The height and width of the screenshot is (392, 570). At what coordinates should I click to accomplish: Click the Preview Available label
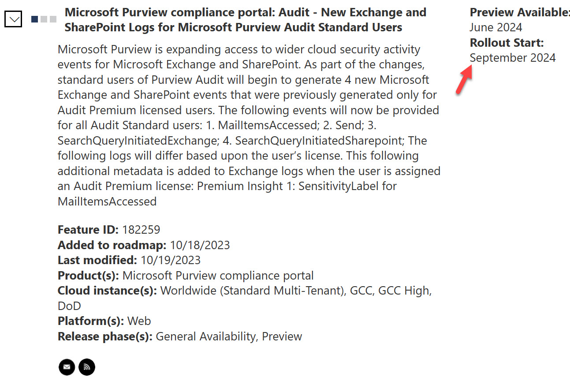[518, 12]
